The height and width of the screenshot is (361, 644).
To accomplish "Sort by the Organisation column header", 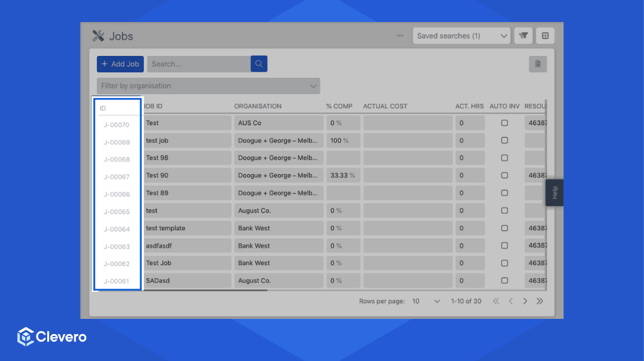I will click(257, 106).
